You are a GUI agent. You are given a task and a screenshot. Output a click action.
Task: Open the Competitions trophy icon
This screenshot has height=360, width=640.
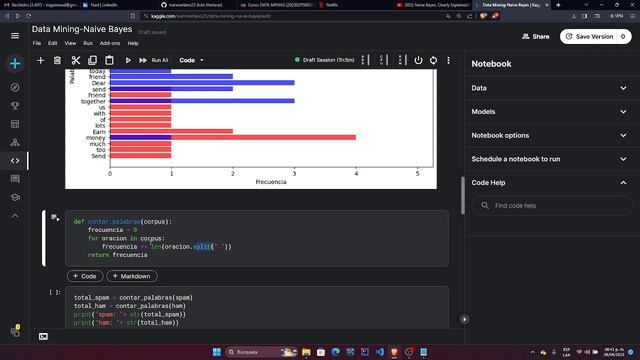point(15,106)
